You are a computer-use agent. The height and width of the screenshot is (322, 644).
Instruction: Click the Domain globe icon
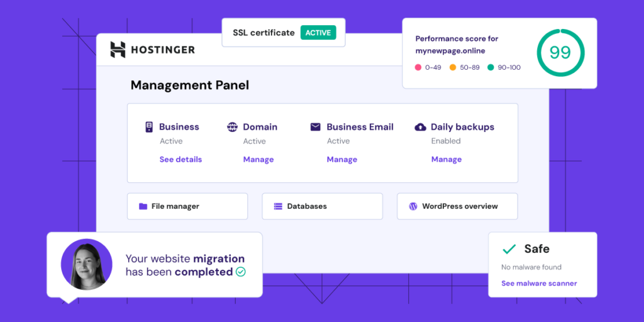[x=233, y=127]
